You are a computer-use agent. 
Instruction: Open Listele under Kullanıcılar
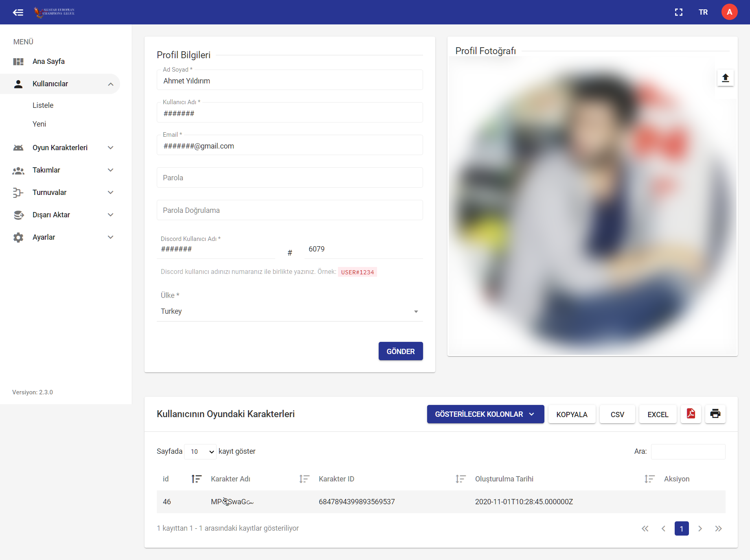[43, 105]
